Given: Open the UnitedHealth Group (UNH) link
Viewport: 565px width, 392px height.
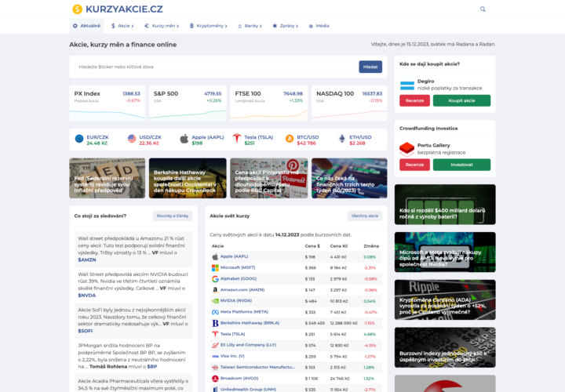Looking at the screenshot, I should pos(248,389).
